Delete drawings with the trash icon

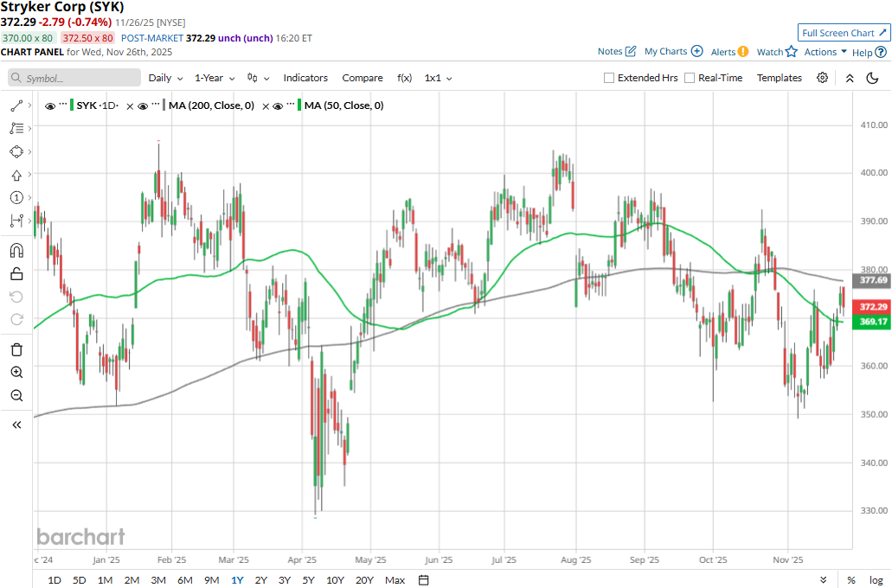(x=16, y=349)
